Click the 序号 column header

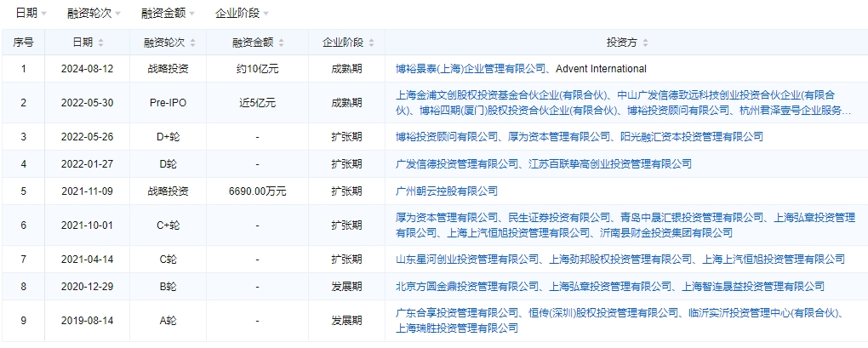[x=23, y=43]
